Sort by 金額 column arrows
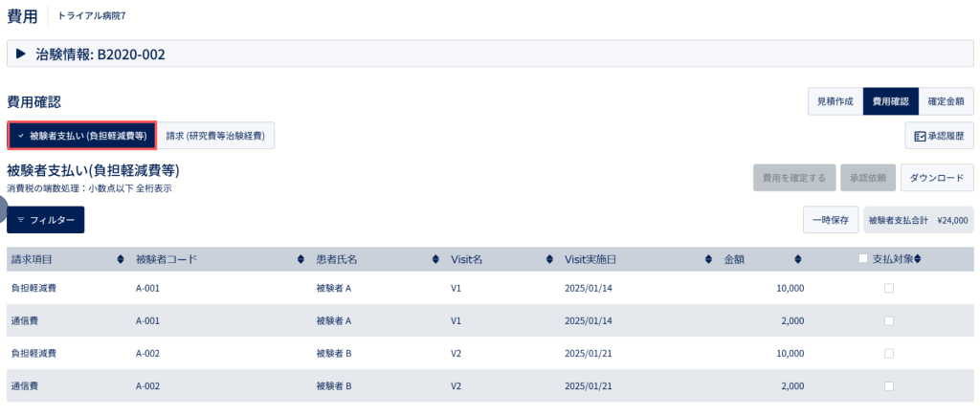Screen dimensions: 980x416 point(798,259)
